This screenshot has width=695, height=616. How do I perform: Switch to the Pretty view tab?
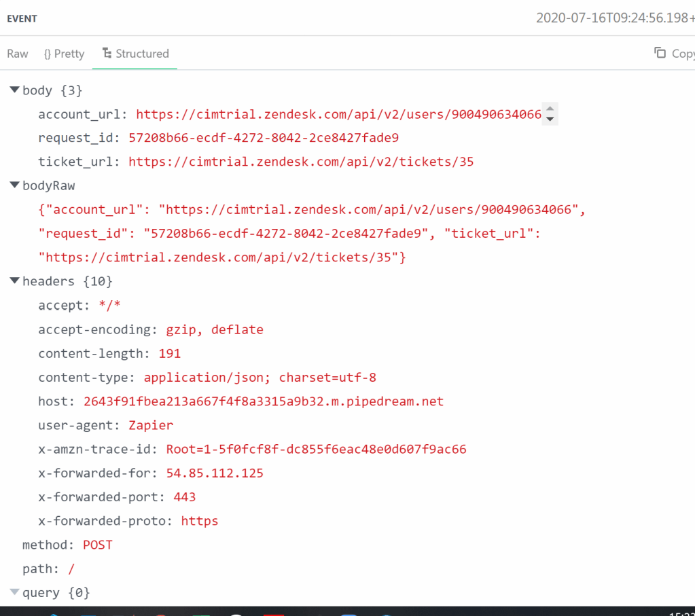[64, 54]
